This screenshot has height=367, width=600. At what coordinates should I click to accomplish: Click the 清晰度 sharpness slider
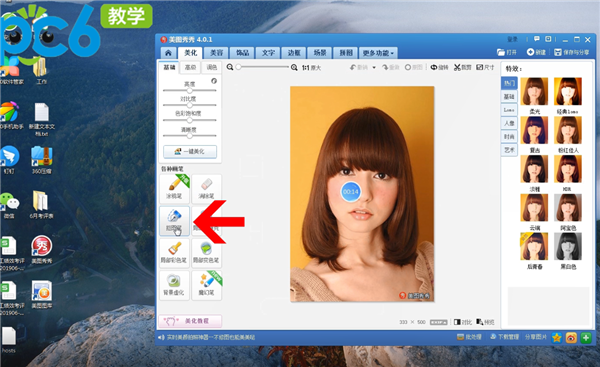click(189, 135)
